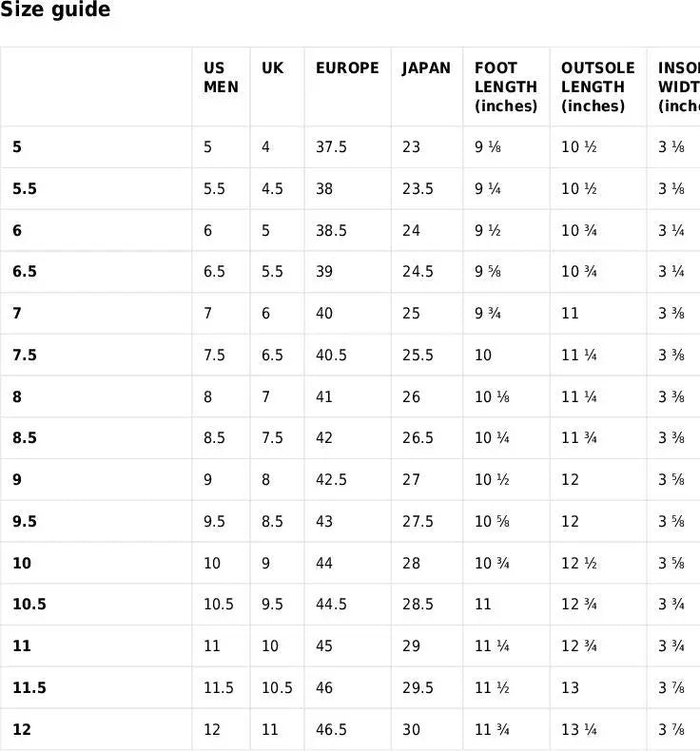Click the Europe size 40.5 cell
Image resolution: width=700 pixels, height=751 pixels.
click(331, 356)
